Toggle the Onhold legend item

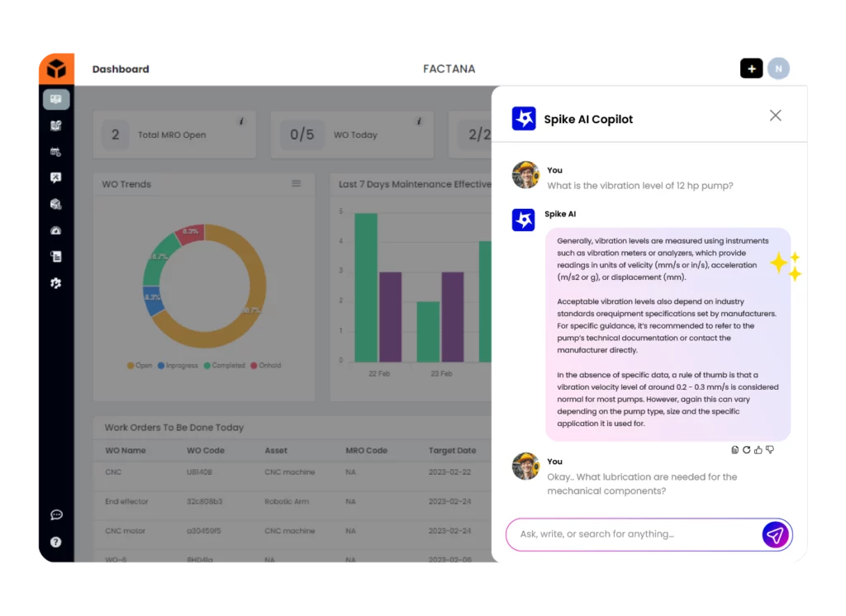click(x=266, y=365)
